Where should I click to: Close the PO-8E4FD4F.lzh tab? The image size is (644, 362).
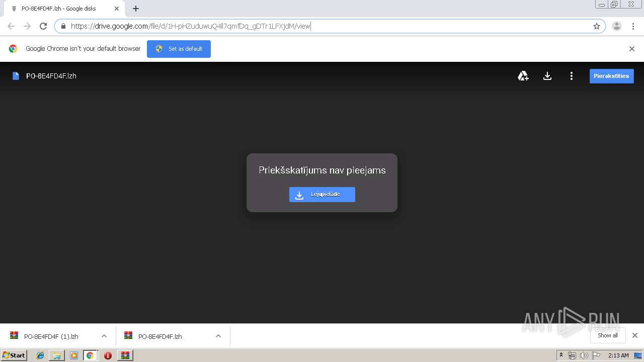[117, 9]
